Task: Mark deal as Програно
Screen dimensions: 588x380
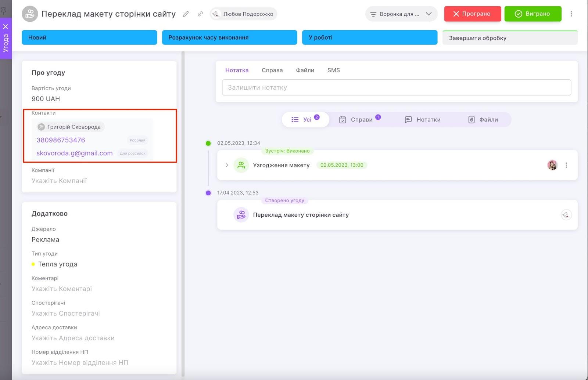Action: coord(472,14)
